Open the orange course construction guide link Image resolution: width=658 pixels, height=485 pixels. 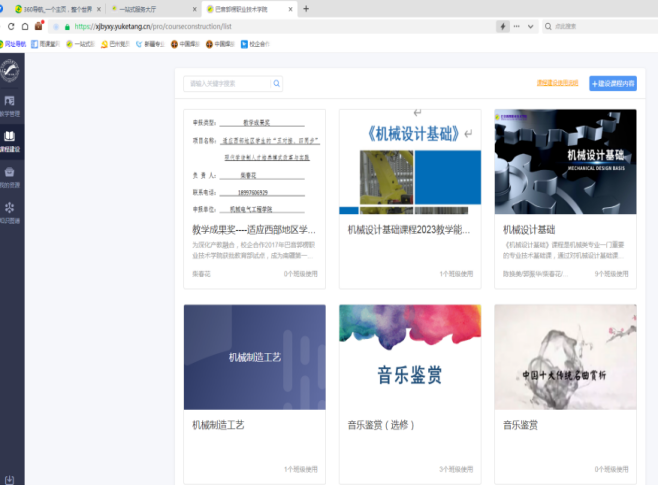coord(557,83)
